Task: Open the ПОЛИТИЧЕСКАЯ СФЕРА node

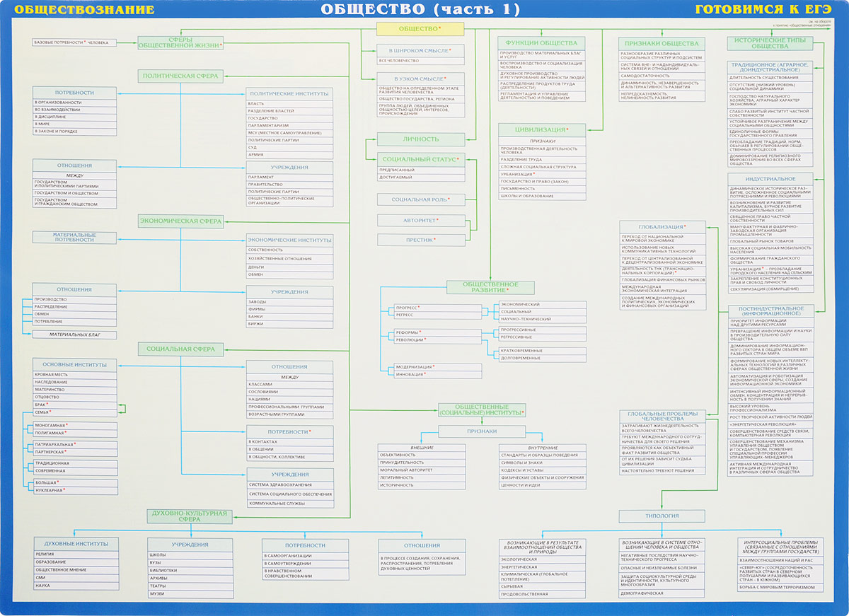Action: pos(180,75)
